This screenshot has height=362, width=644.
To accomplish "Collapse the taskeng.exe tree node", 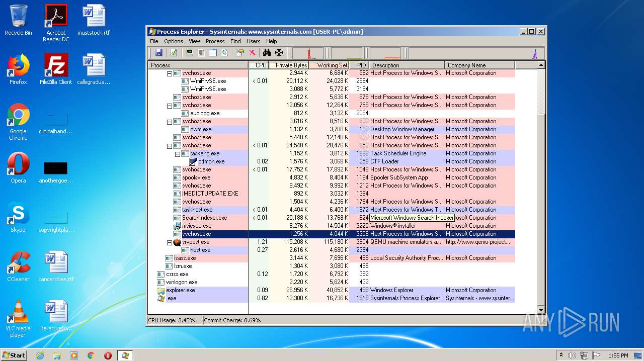I will click(178, 153).
